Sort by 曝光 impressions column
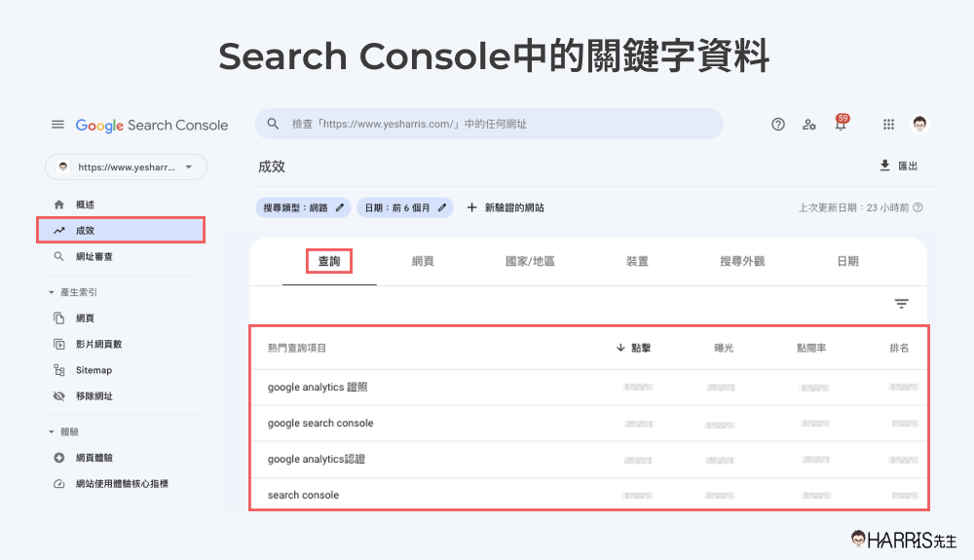This screenshot has height=560, width=974. [724, 348]
